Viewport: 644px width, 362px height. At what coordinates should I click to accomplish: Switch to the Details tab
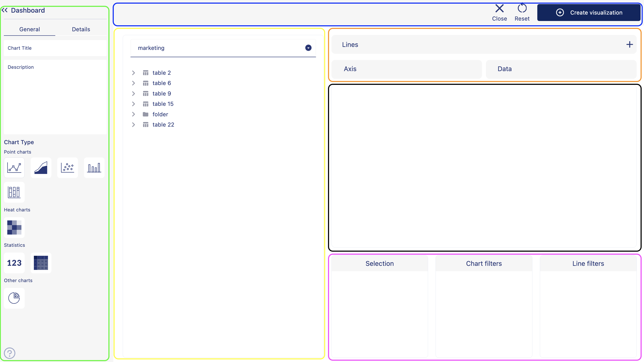pos(81,29)
